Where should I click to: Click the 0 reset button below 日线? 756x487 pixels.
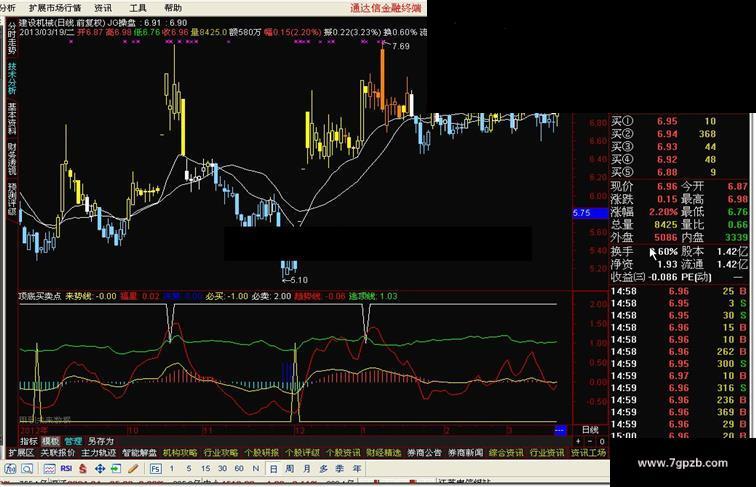(602, 441)
